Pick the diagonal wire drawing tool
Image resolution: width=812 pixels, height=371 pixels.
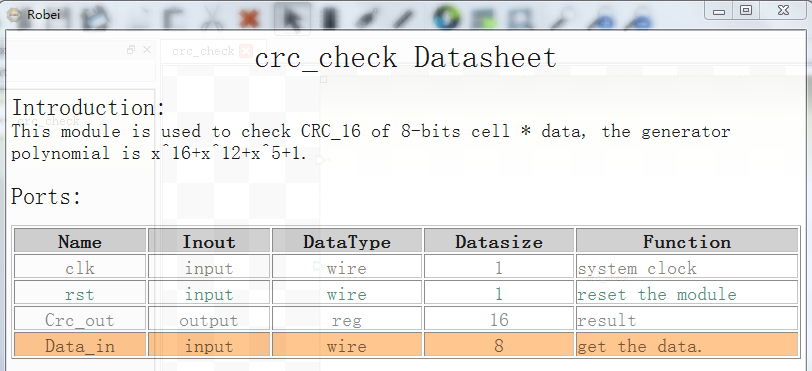click(403, 20)
